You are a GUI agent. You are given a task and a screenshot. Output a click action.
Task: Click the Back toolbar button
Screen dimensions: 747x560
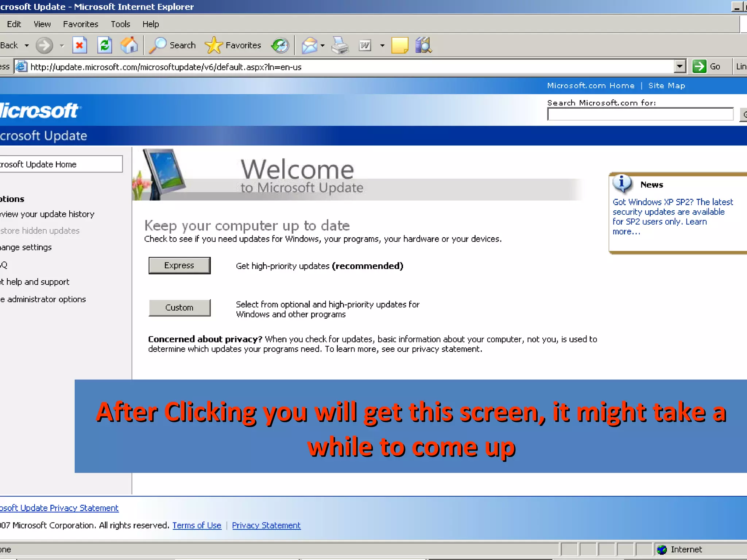pyautogui.click(x=9, y=45)
